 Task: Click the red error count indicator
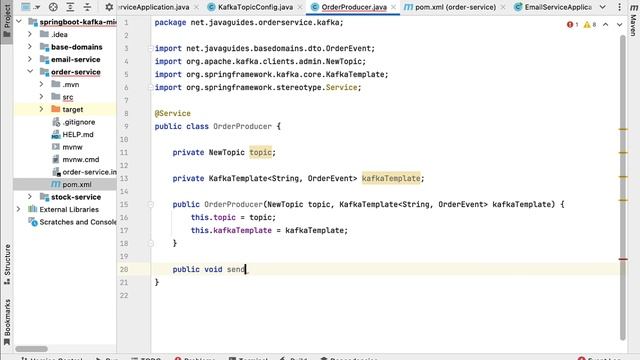[572, 24]
